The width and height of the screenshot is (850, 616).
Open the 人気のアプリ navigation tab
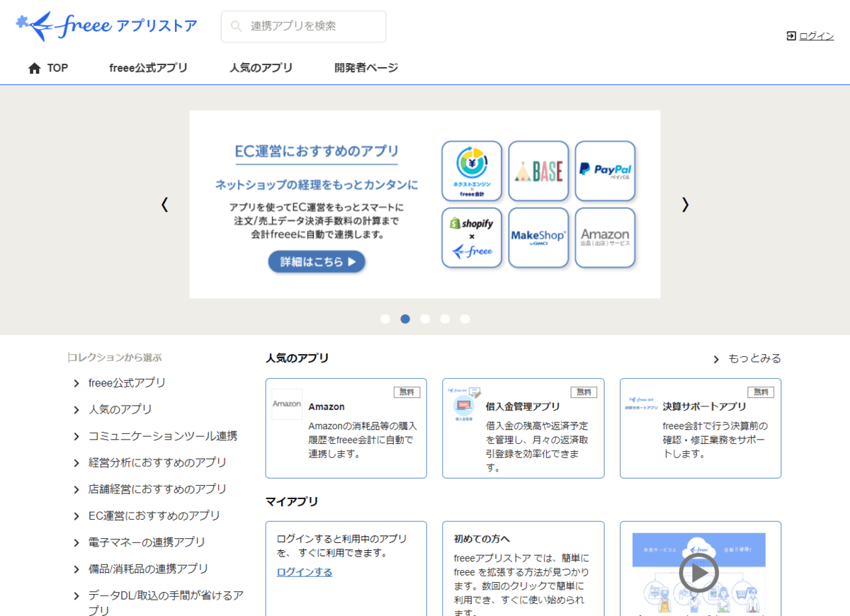pyautogui.click(x=261, y=68)
